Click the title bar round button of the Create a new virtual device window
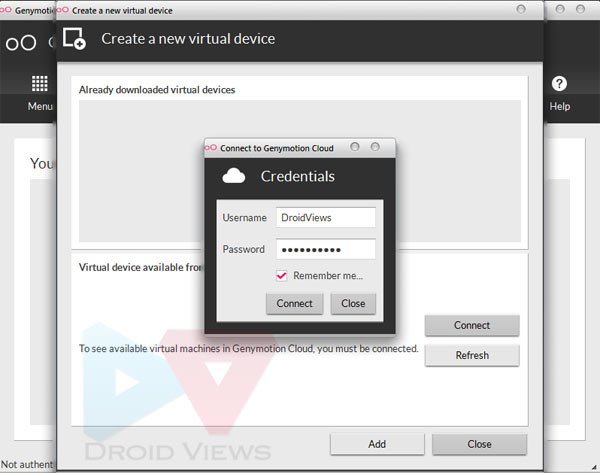 point(521,9)
